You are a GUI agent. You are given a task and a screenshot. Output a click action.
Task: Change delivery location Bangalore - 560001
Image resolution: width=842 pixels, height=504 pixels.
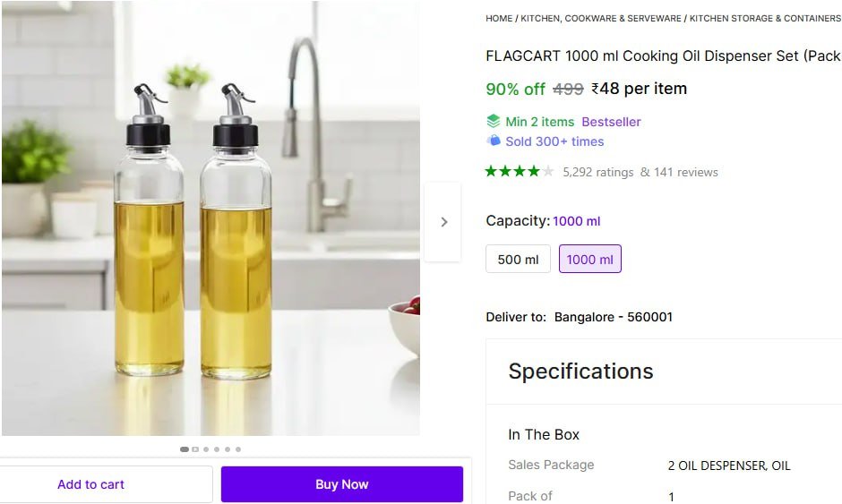tap(613, 317)
